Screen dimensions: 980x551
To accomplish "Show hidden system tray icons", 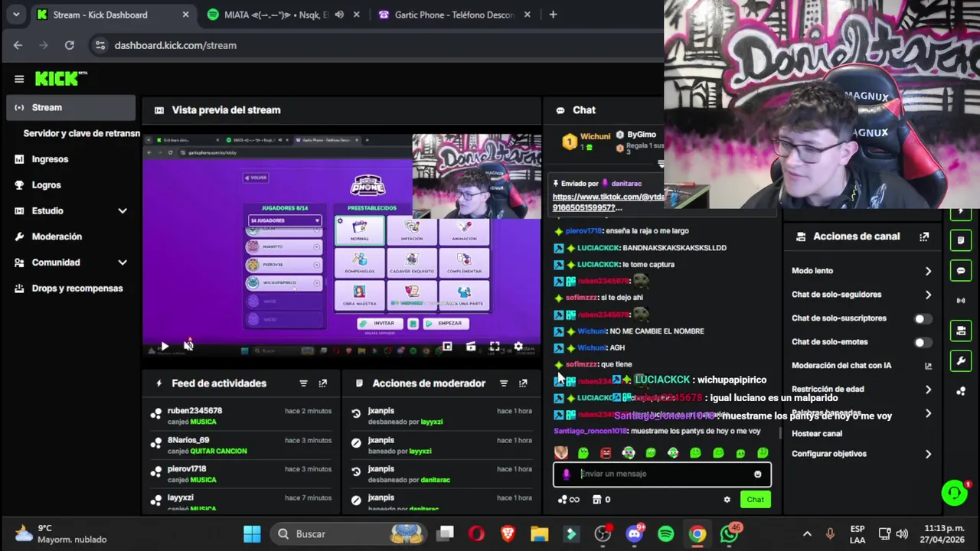I will 807,534.
